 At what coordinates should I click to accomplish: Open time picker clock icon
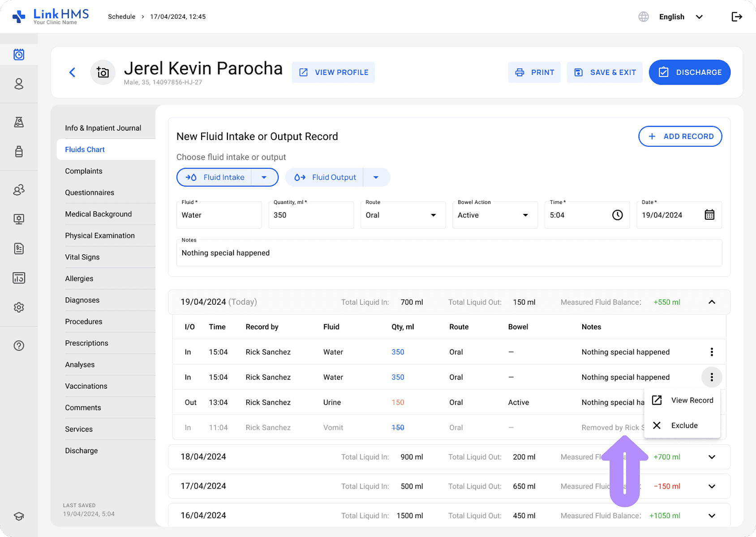617,215
